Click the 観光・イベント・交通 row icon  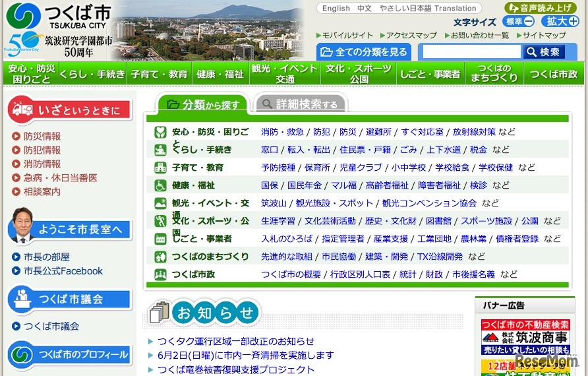pyautogui.click(x=160, y=203)
